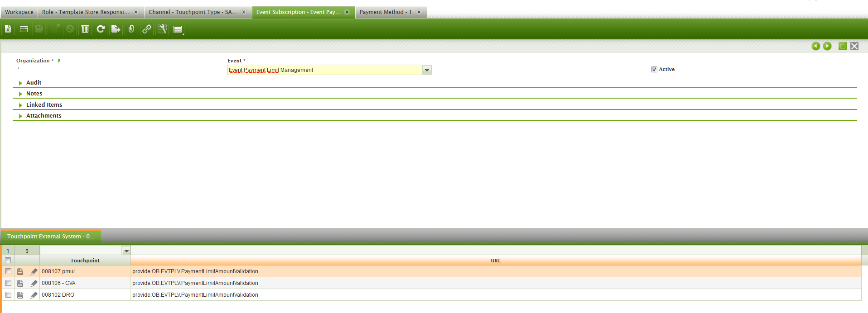Click the Touchpoint filter input field
The width and height of the screenshot is (868, 313).
(x=81, y=251)
